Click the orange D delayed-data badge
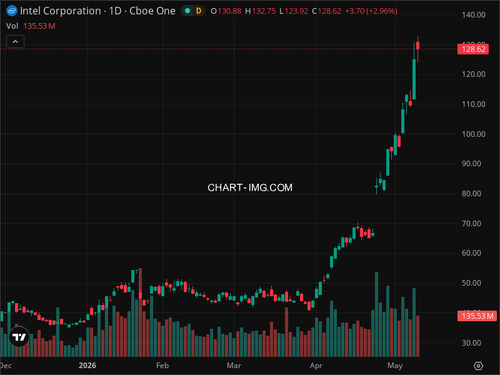 (199, 11)
